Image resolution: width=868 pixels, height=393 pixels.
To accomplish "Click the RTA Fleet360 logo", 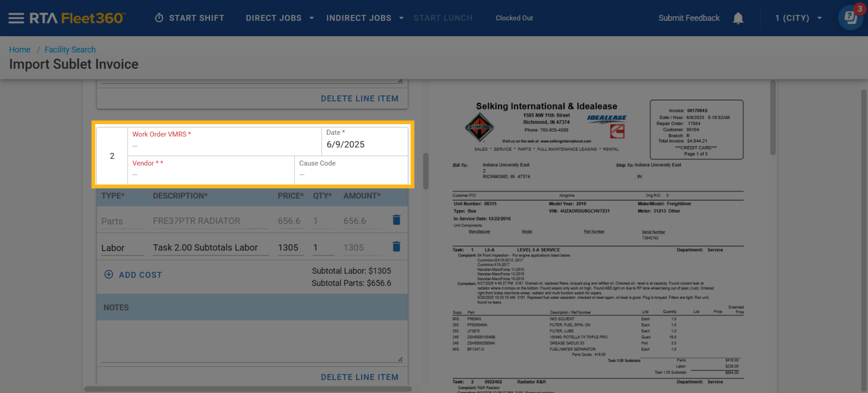I will point(77,18).
